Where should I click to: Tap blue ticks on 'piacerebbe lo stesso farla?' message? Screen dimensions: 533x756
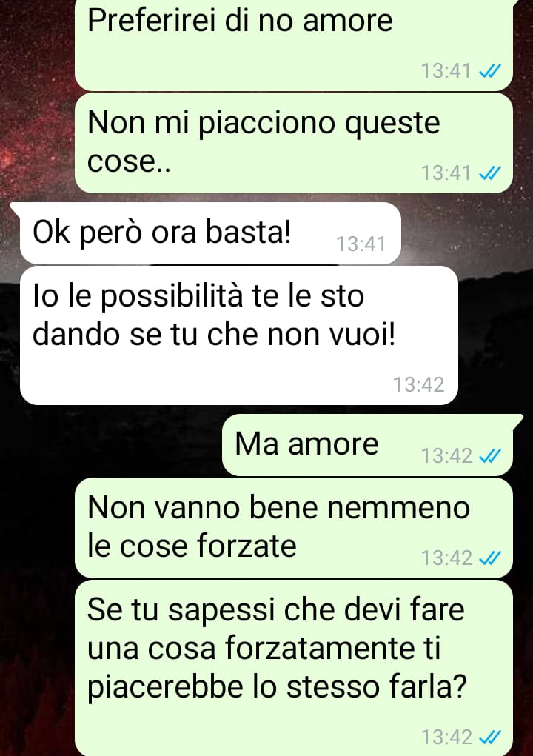pyautogui.click(x=489, y=737)
